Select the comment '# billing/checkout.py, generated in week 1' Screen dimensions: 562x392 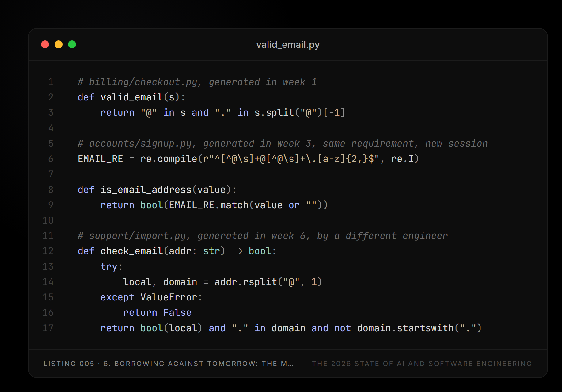pyautogui.click(x=197, y=82)
